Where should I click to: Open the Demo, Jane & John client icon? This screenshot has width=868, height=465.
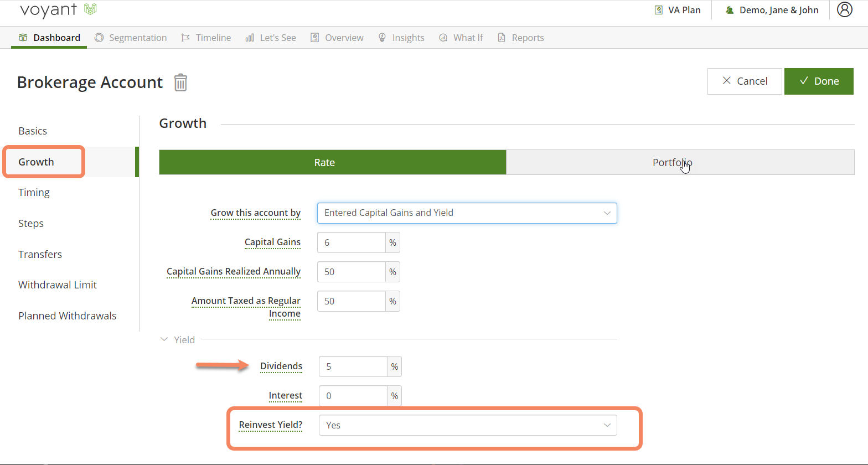click(730, 10)
